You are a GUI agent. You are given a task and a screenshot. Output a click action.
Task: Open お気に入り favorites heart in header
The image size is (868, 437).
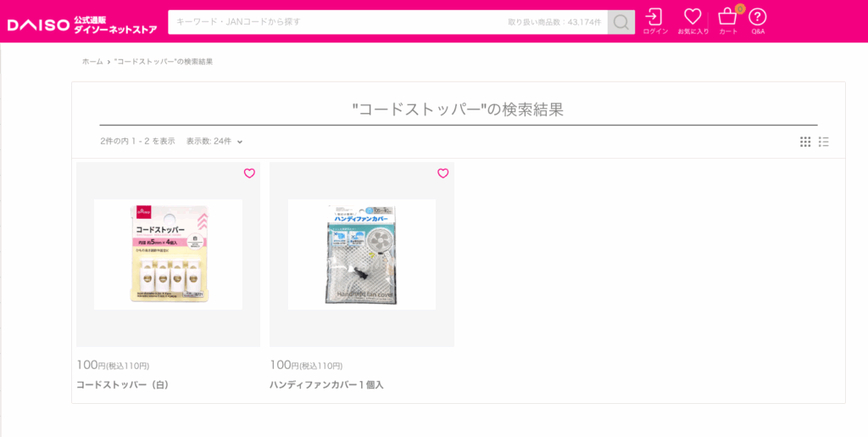693,21
